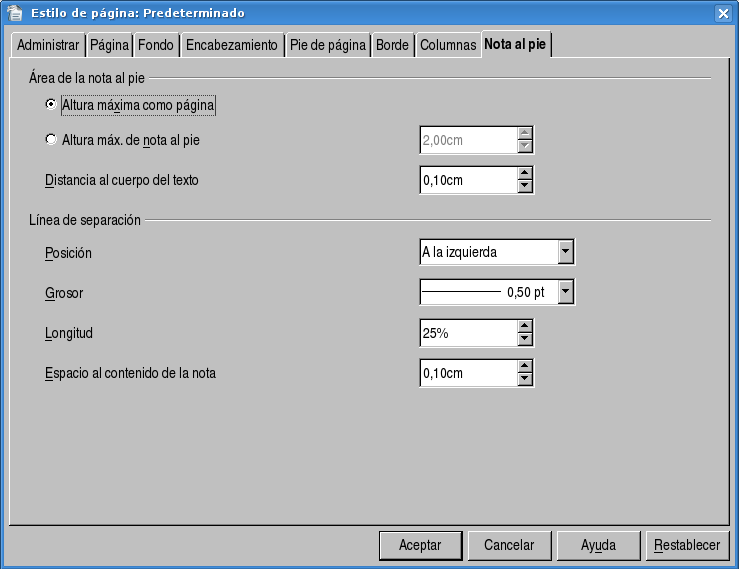Increase 'Distancia al cuerpo del texto' value
Image resolution: width=739 pixels, height=569 pixels.
click(525, 173)
